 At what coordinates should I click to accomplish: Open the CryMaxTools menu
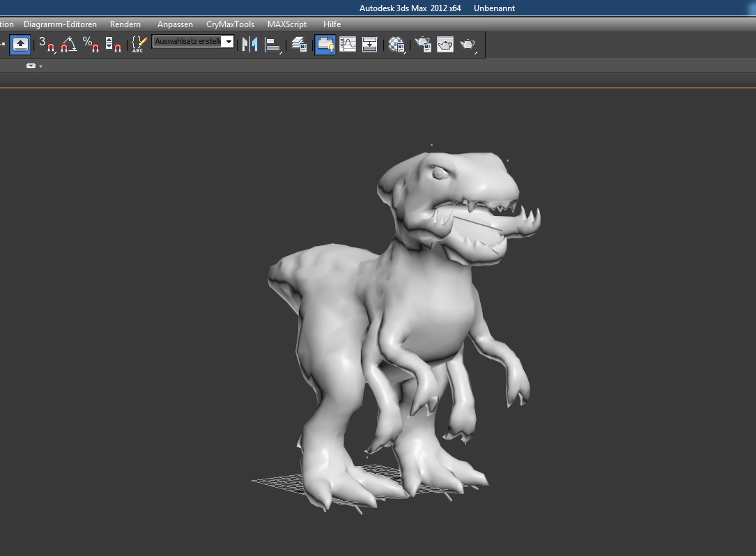230,24
